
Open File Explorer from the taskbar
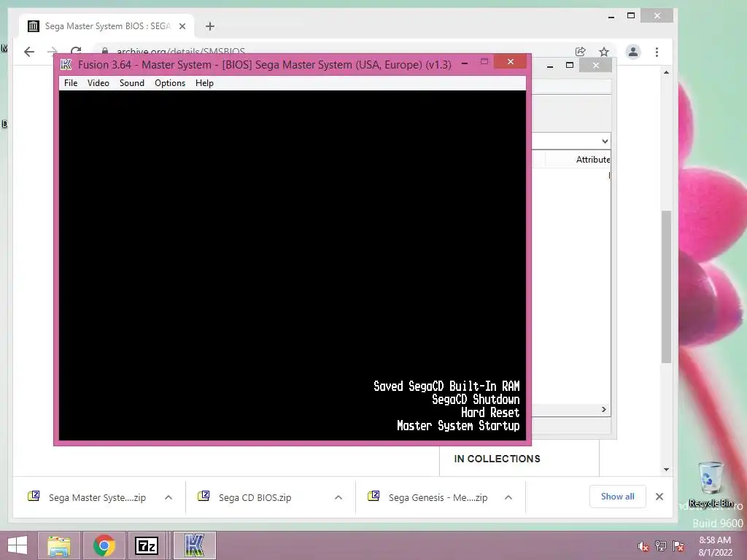click(x=59, y=545)
